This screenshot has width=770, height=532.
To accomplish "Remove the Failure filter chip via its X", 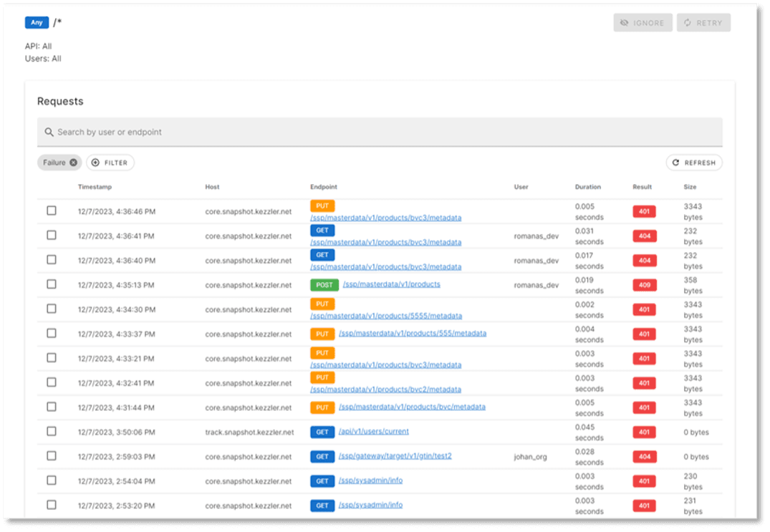I will pos(73,163).
